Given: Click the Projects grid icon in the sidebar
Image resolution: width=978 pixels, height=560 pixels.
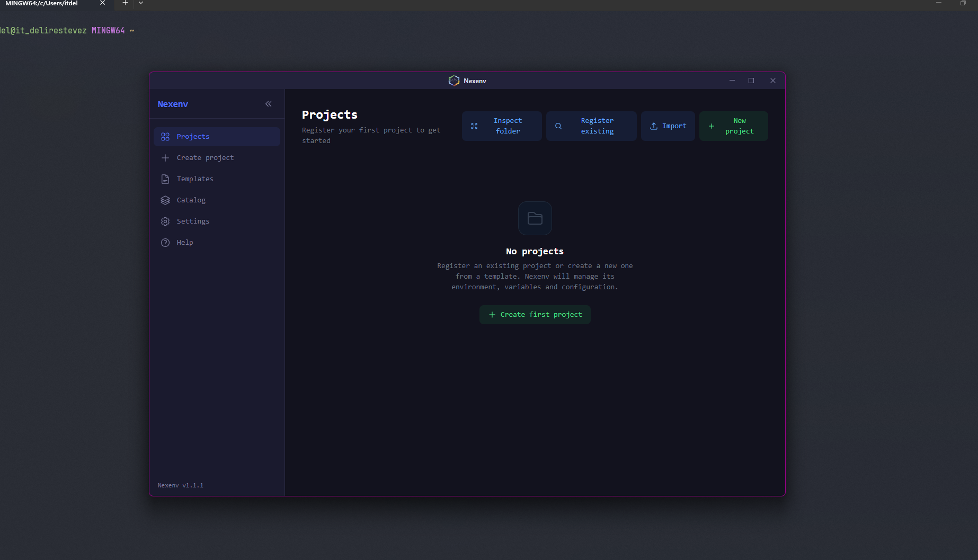Looking at the screenshot, I should point(165,137).
